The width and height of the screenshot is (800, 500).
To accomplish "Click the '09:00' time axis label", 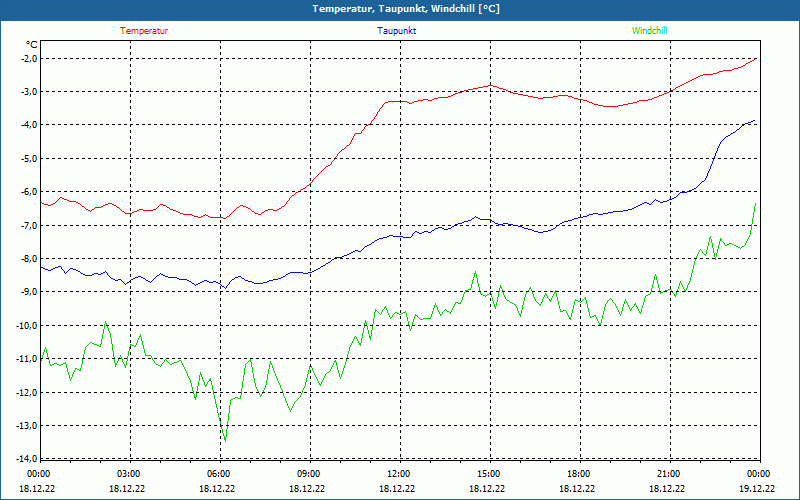I will pos(307,474).
